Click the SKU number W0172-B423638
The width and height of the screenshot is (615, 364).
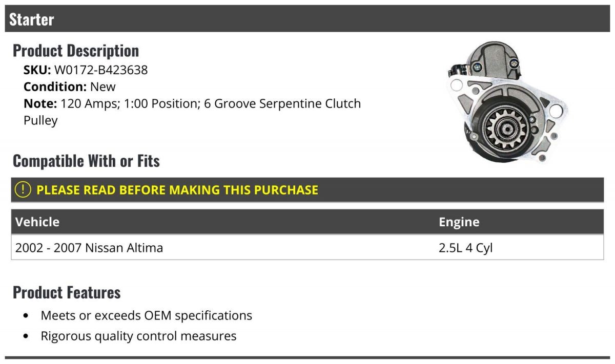(101, 70)
